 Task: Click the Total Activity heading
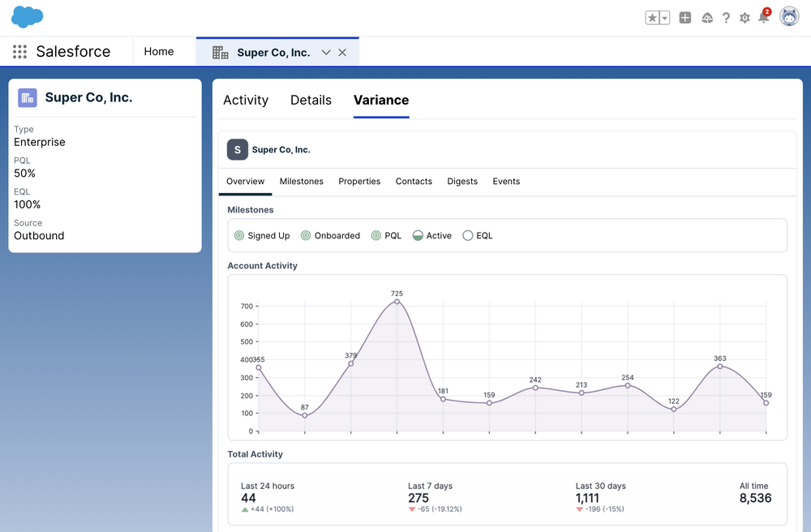255,454
